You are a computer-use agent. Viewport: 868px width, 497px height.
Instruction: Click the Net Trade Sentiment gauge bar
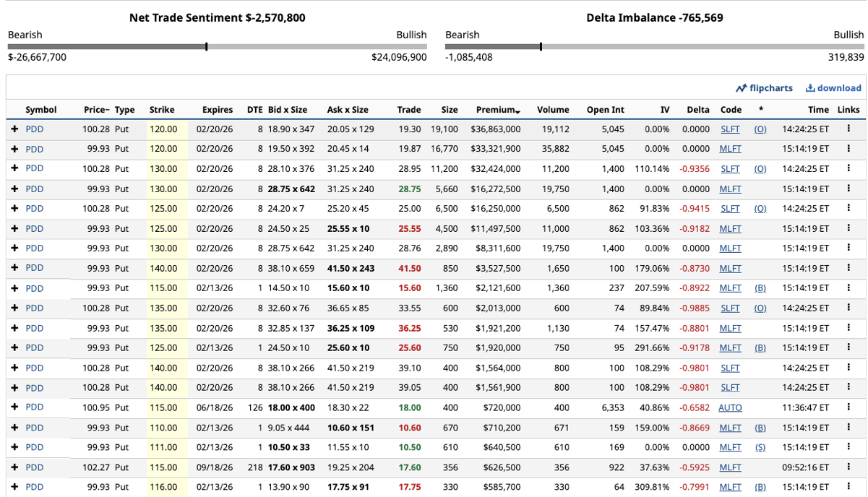point(217,47)
